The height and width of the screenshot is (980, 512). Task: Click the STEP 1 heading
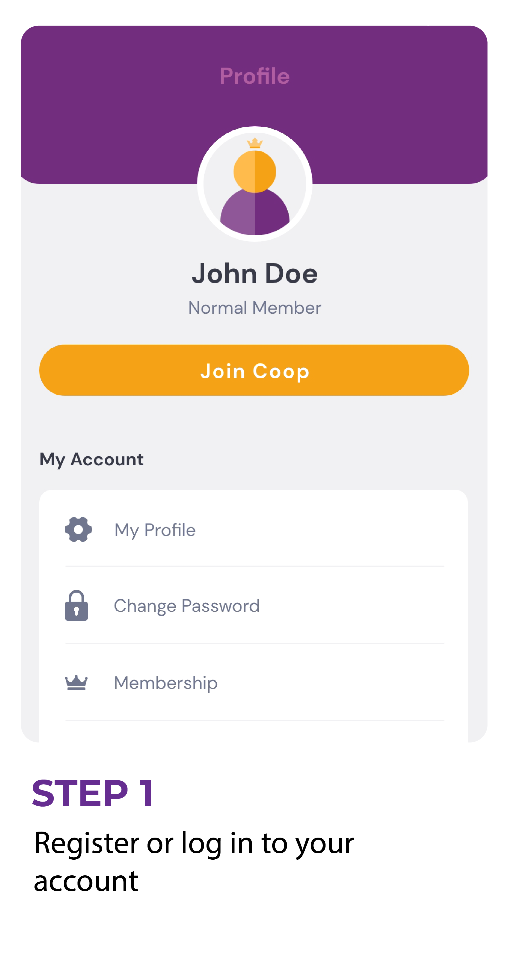(x=93, y=793)
